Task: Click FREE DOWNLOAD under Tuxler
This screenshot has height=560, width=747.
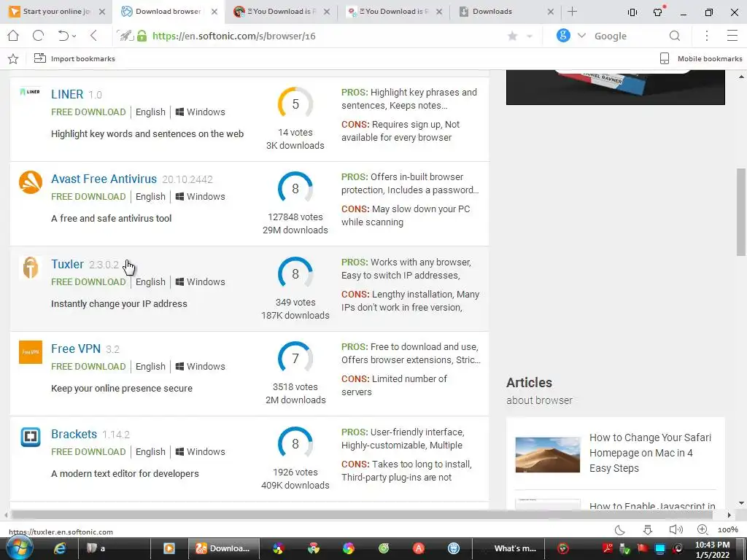Action: [x=88, y=282]
